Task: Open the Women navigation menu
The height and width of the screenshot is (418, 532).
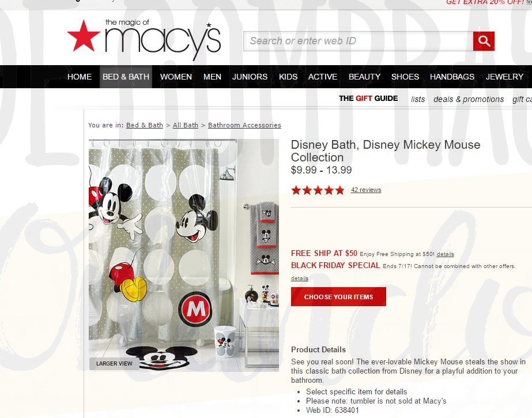Action: (x=176, y=77)
